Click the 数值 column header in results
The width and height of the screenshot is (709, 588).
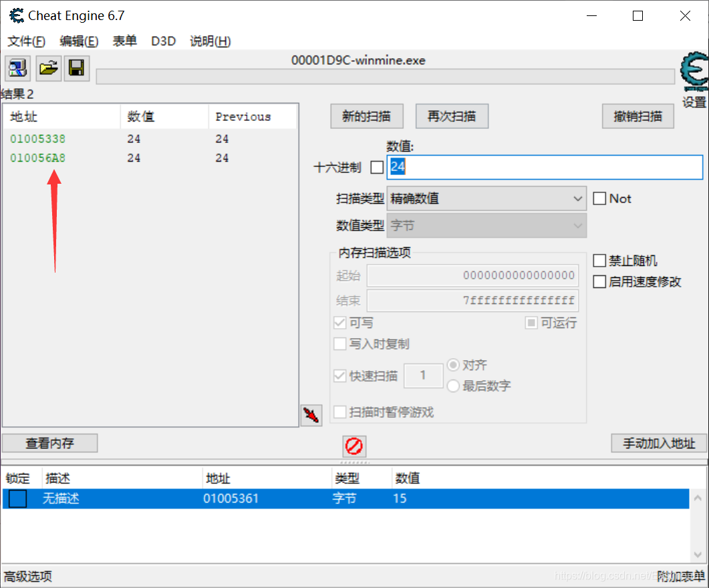point(164,117)
